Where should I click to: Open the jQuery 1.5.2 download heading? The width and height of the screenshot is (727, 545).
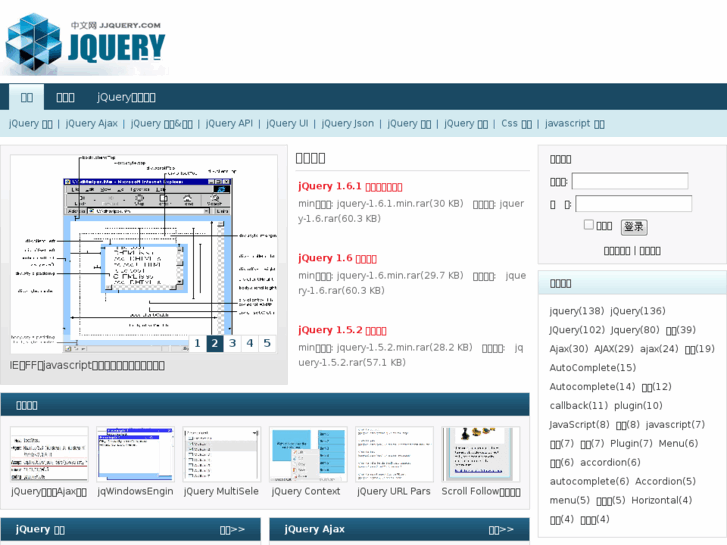[342, 330]
